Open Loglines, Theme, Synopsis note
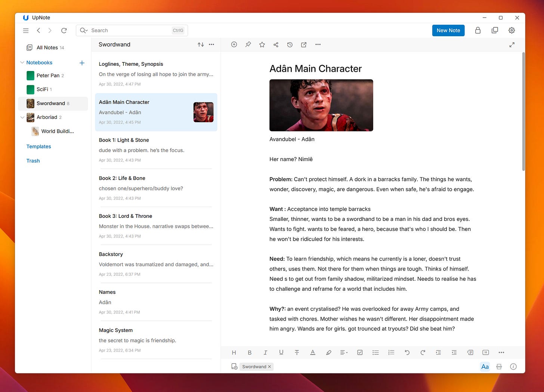544x392 pixels. 156,74
